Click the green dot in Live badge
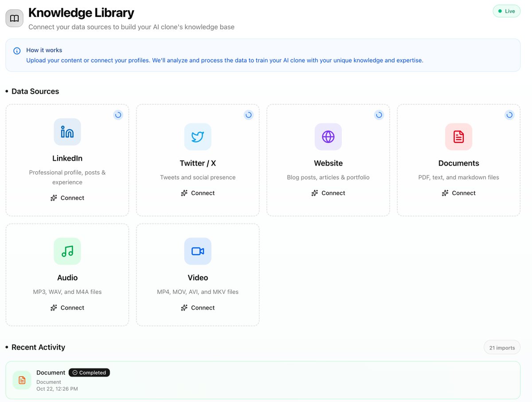This screenshot has width=532, height=402. [x=500, y=11]
